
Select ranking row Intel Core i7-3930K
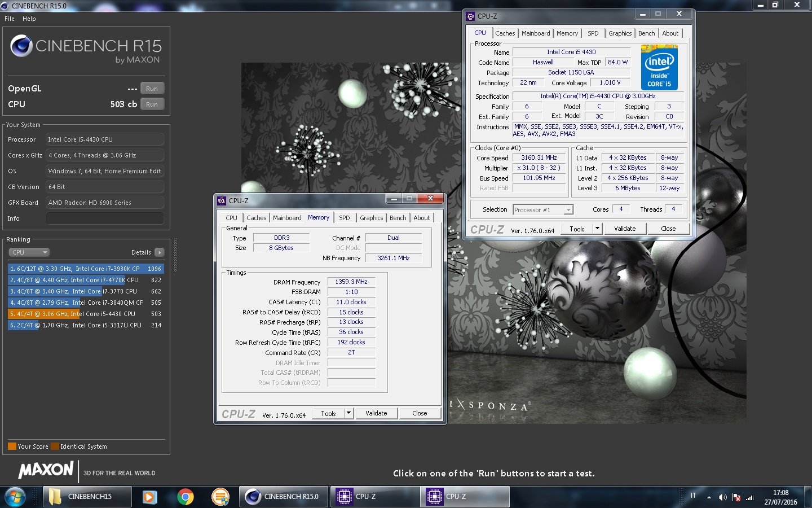[x=86, y=269]
